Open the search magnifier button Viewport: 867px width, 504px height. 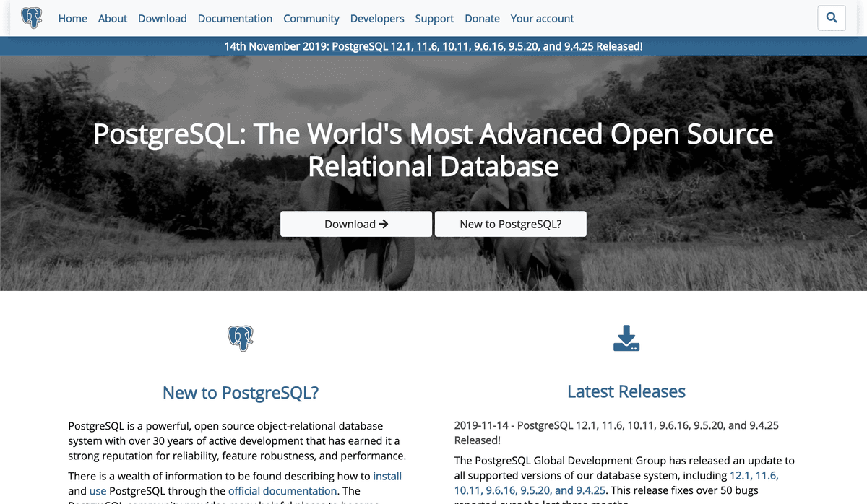832,18
